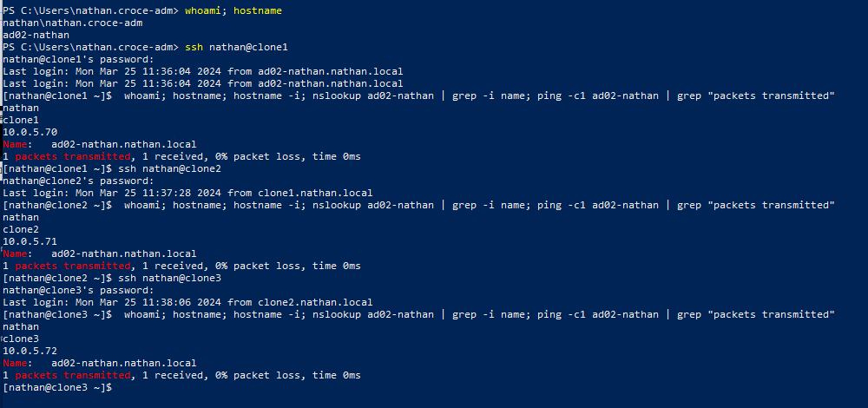Click the 'whoami; hostname' command in first line
This screenshot has height=408, width=868.
(x=233, y=11)
